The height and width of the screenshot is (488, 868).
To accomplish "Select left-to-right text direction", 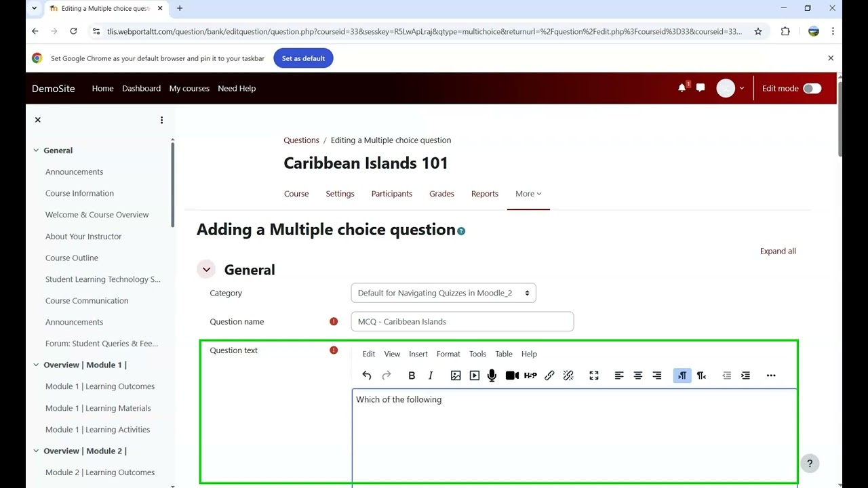I will pyautogui.click(x=682, y=375).
